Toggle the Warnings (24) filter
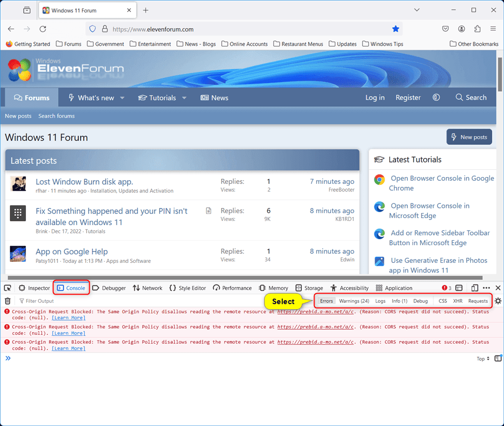 click(354, 301)
